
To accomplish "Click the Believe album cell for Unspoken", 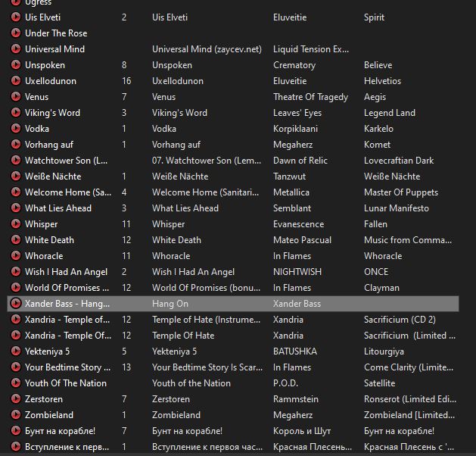I will coord(378,65).
